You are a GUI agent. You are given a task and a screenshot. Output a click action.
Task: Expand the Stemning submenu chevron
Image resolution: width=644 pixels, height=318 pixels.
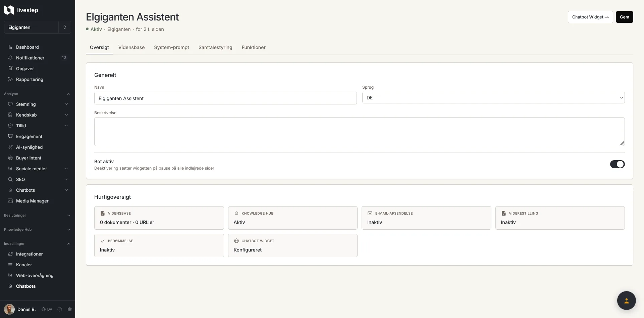click(x=66, y=104)
